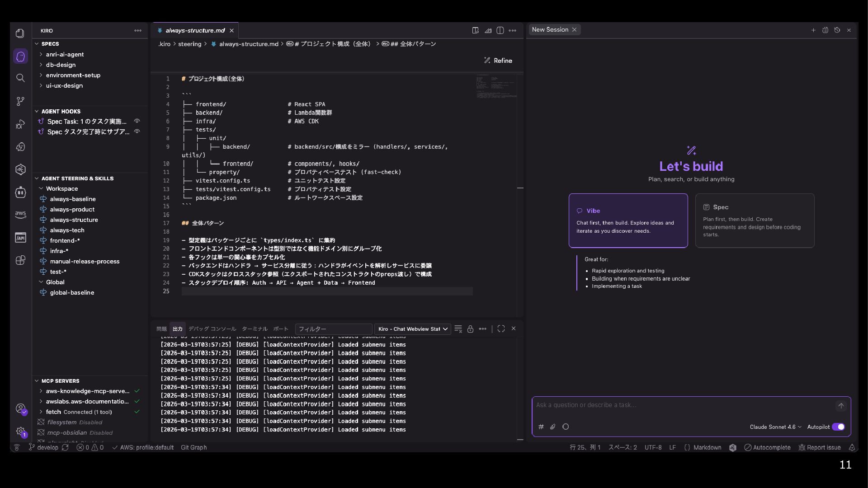This screenshot has height=488, width=868.
Task: Click the editor minimap preview
Action: (496, 87)
